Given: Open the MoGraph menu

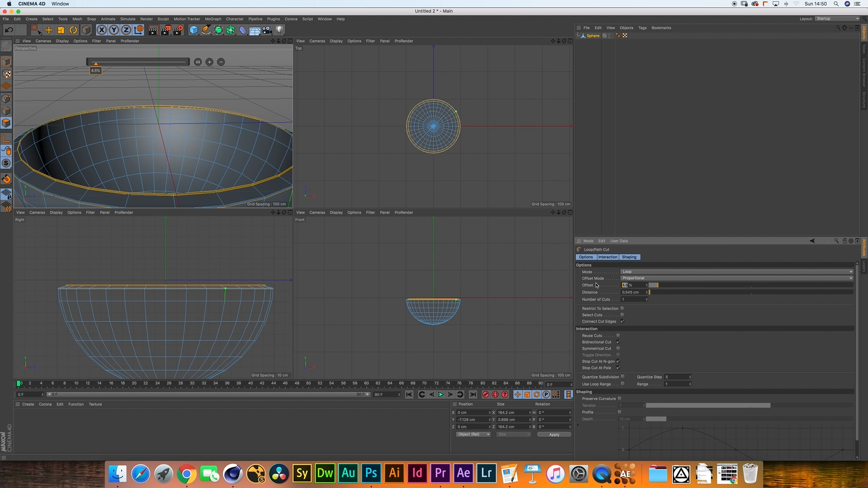Looking at the screenshot, I should 213,19.
